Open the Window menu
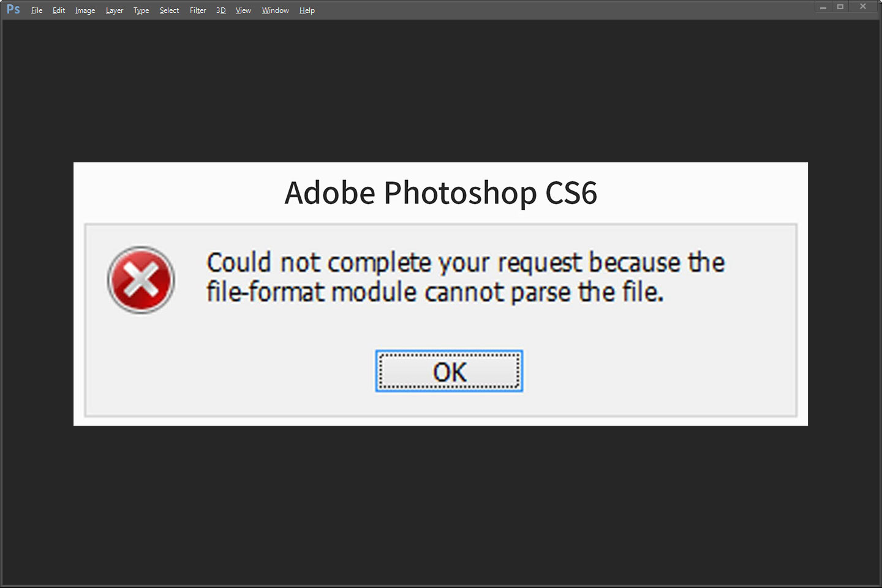882x588 pixels. click(275, 10)
